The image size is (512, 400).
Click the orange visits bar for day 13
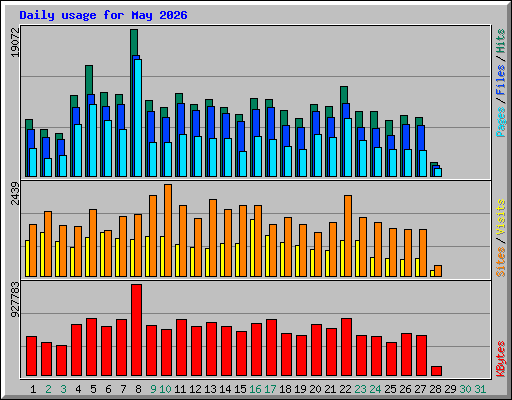tap(213, 238)
